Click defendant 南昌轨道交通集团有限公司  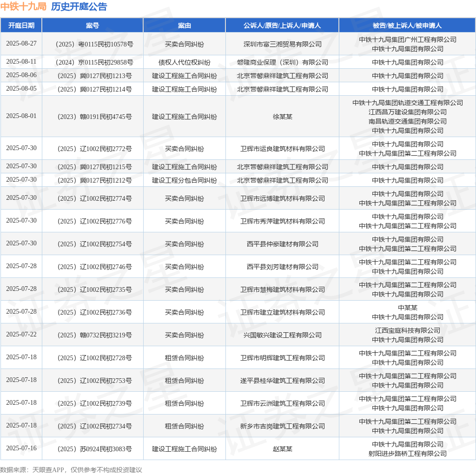tap(407, 121)
